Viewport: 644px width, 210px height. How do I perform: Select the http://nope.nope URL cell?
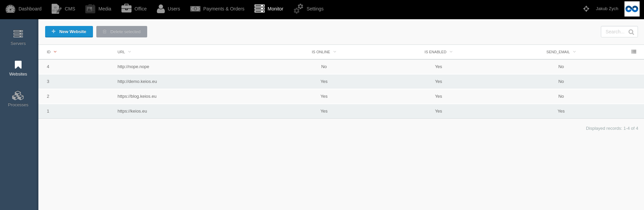pos(133,67)
